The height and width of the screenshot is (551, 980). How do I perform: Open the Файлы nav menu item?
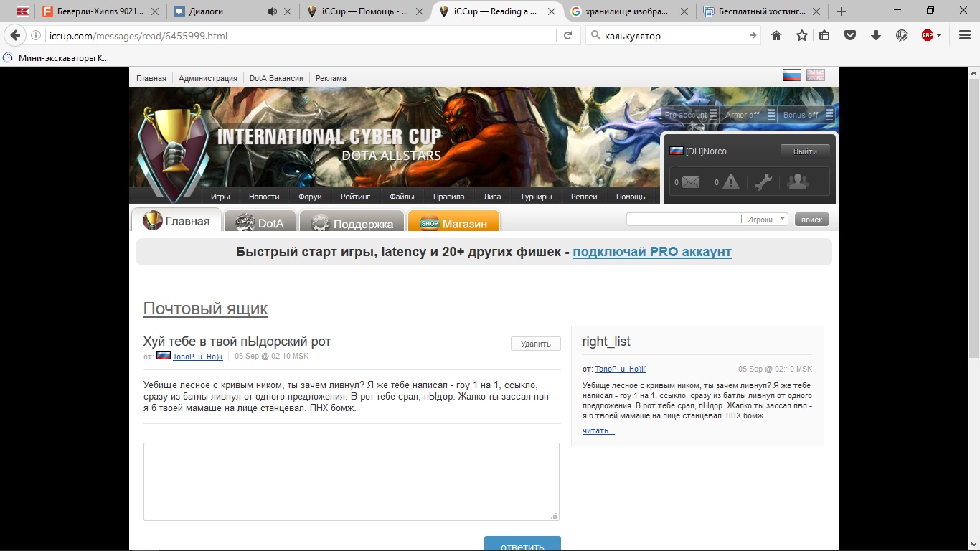[x=402, y=197]
